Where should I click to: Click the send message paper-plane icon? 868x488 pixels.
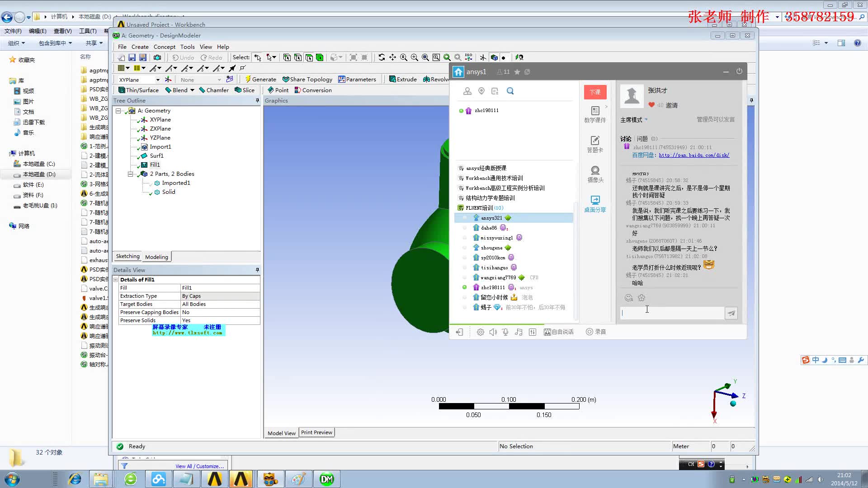click(731, 313)
